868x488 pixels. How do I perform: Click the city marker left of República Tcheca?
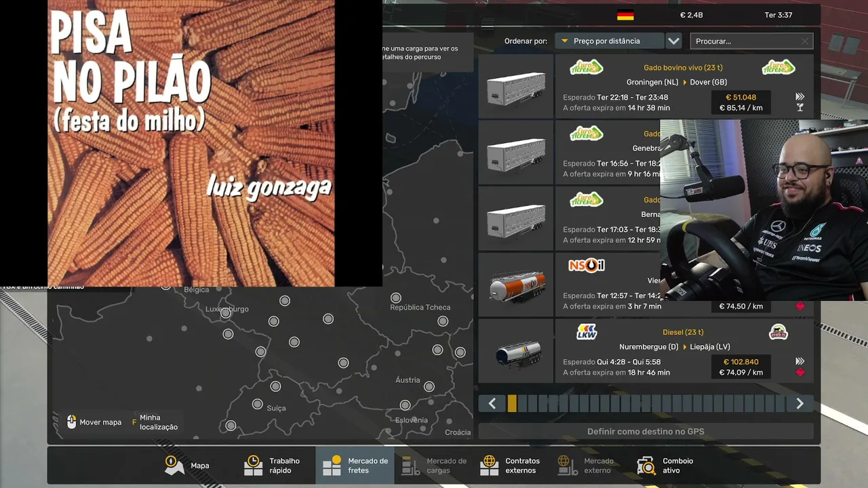(x=396, y=298)
